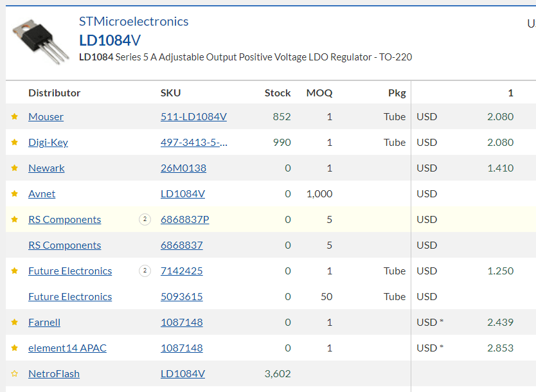
Task: Toggle the star next to Digi-Key
Action: [x=14, y=142]
